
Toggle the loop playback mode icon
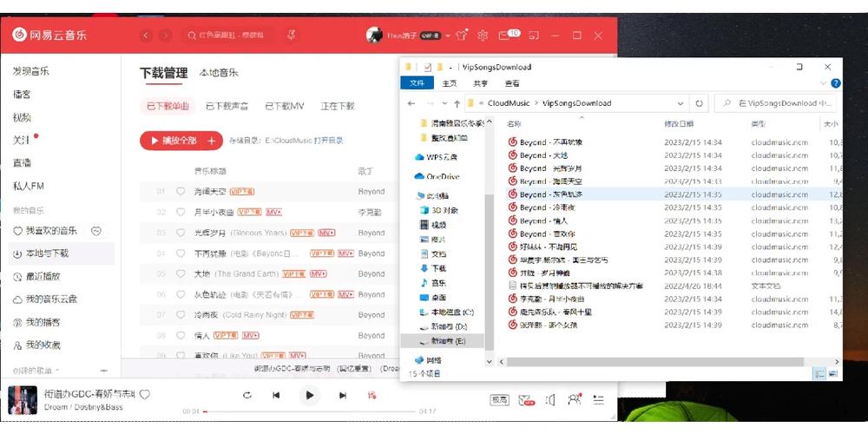click(247, 395)
